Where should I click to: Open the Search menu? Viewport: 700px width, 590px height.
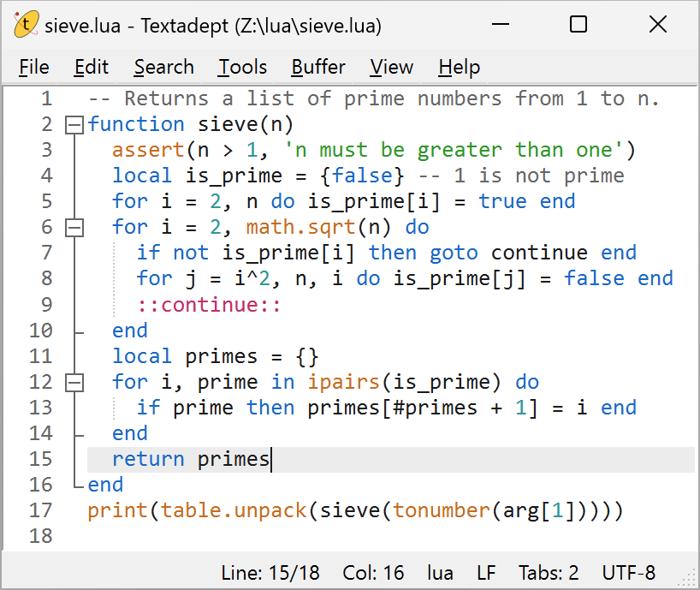(163, 67)
